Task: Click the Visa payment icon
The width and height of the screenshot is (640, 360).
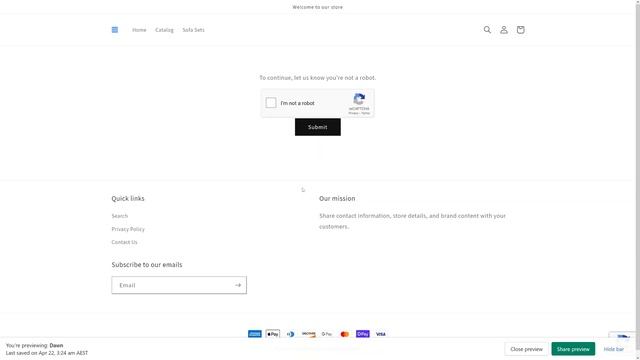Action: coord(380,334)
